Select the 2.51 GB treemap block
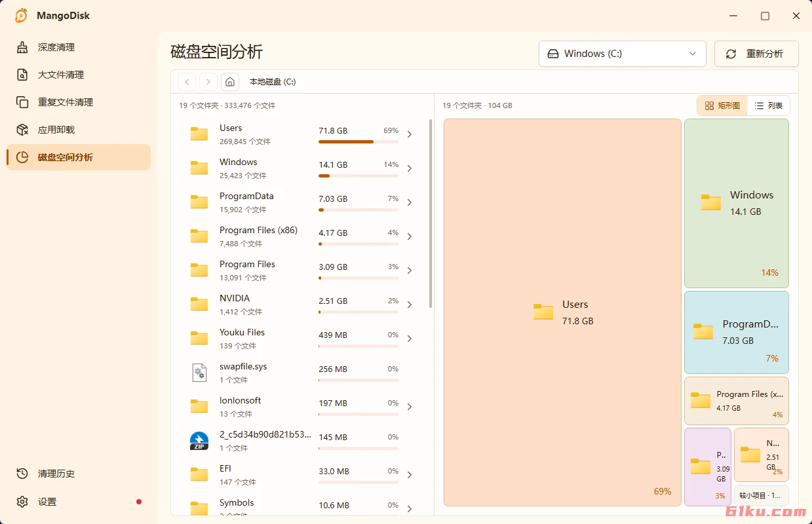812x524 pixels. pos(762,455)
